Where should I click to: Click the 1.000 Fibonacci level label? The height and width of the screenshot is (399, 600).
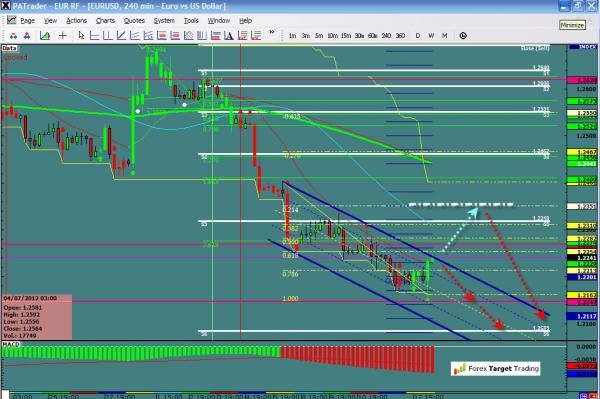[x=290, y=299]
